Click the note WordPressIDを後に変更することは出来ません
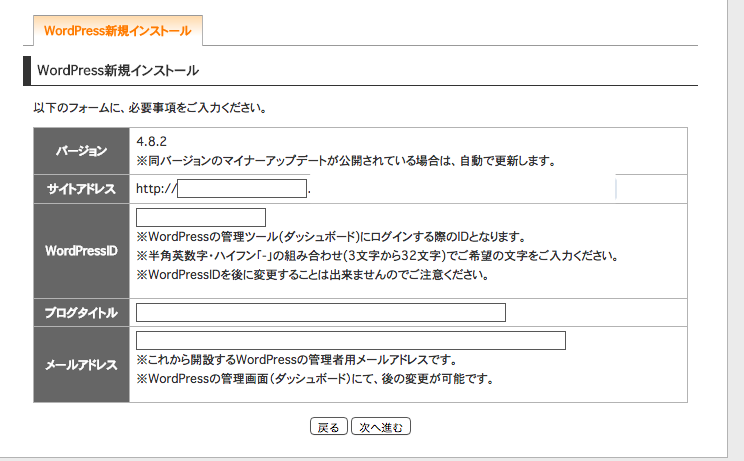This screenshot has height=461, width=744. pyautogui.click(x=313, y=275)
